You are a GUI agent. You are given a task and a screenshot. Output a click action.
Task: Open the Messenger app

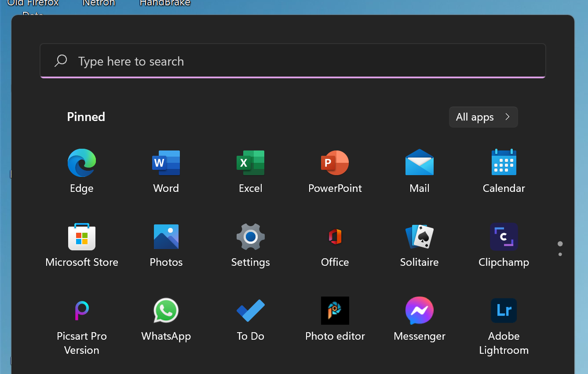click(x=420, y=319)
